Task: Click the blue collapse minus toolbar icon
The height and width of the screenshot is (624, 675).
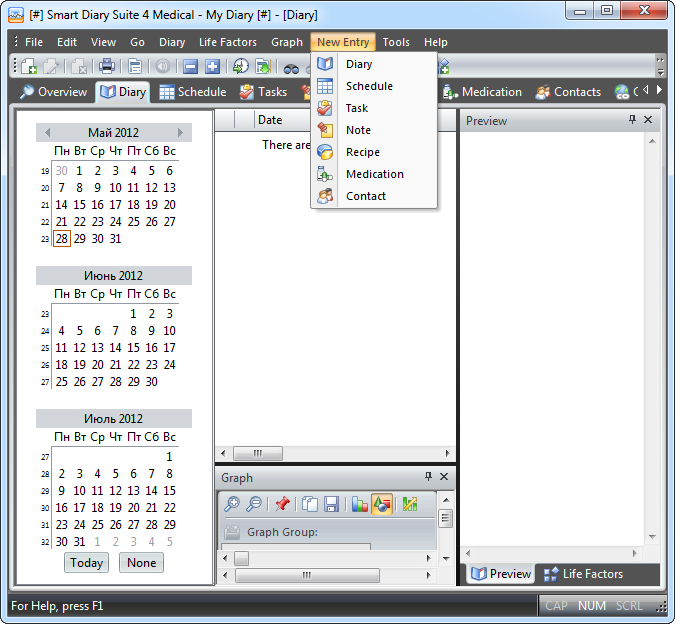Action: [190, 66]
